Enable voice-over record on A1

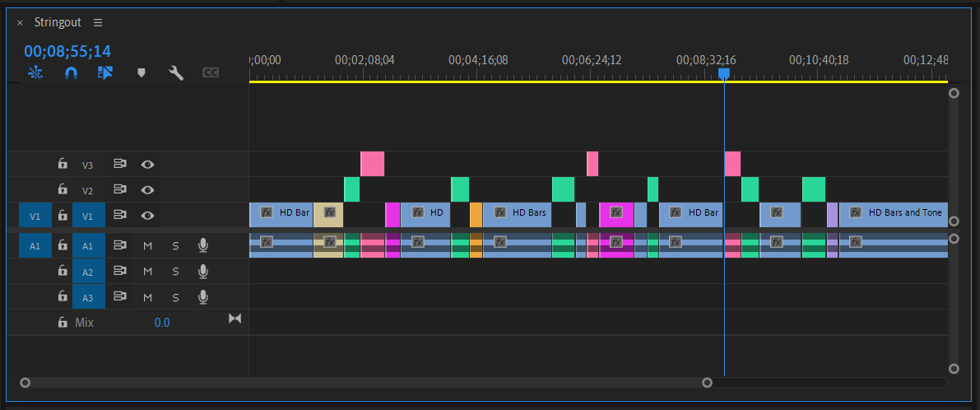tap(203, 245)
